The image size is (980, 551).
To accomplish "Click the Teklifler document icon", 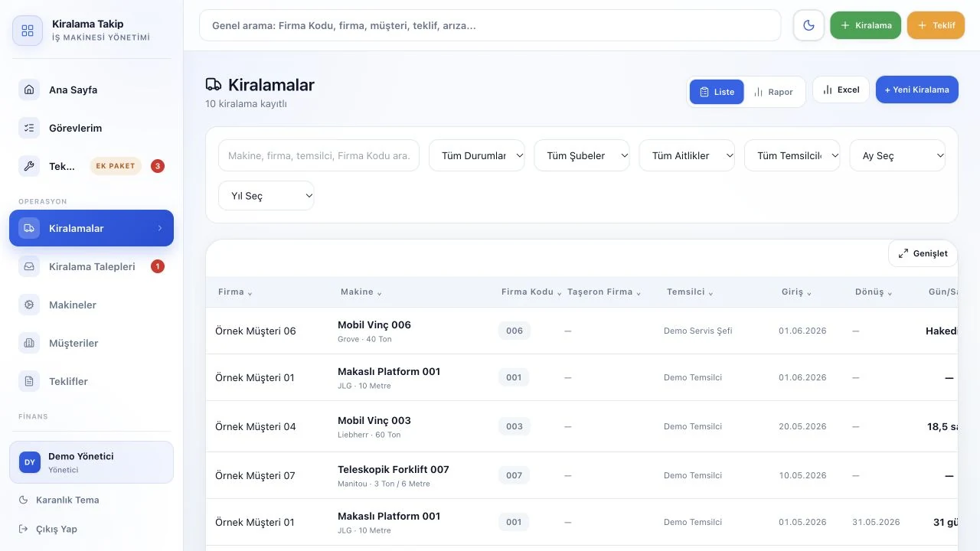I will click(x=29, y=381).
